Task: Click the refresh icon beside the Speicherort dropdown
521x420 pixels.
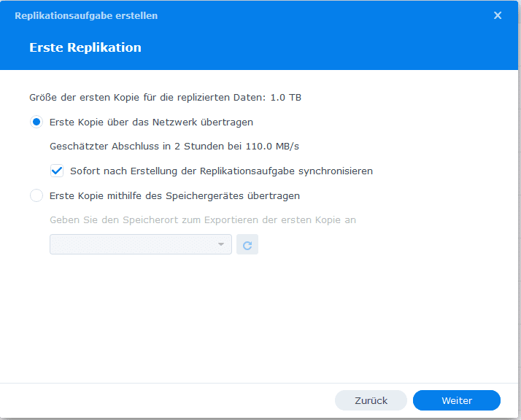Action: [247, 245]
